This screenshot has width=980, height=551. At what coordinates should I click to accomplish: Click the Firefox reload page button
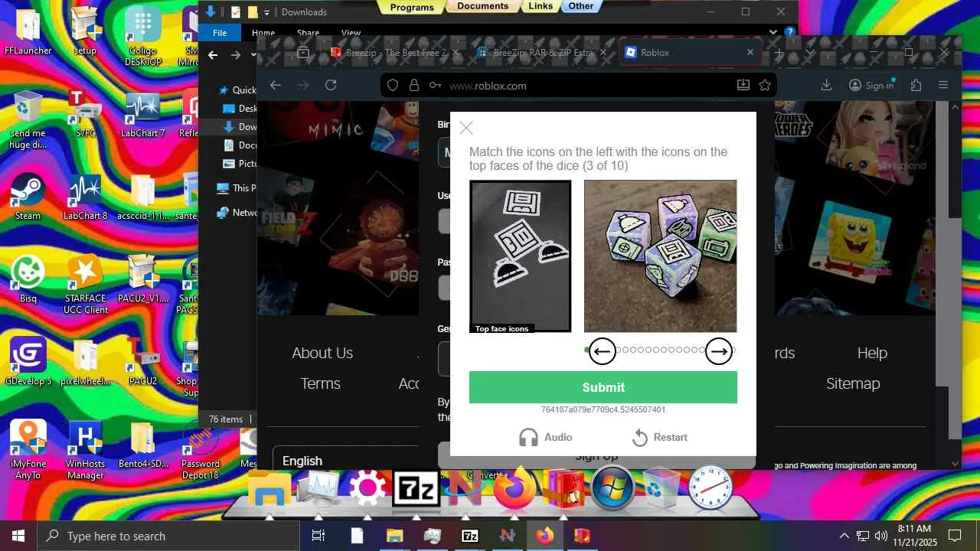[331, 85]
